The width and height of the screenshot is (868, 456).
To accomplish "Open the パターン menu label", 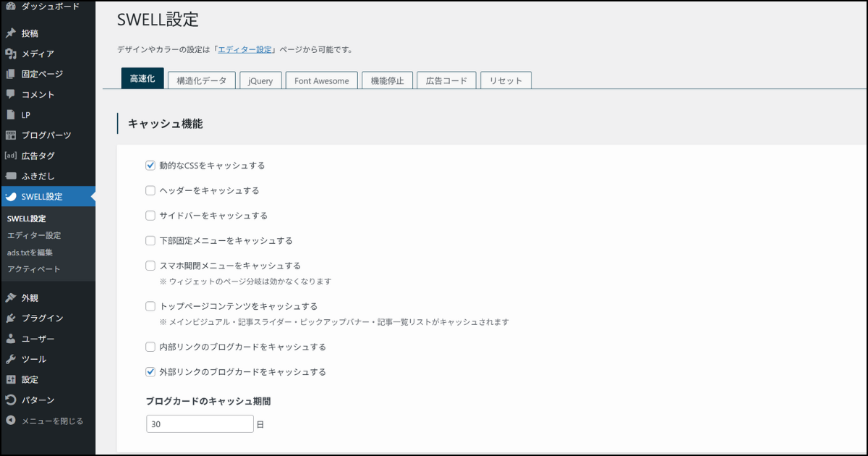I will (38, 400).
